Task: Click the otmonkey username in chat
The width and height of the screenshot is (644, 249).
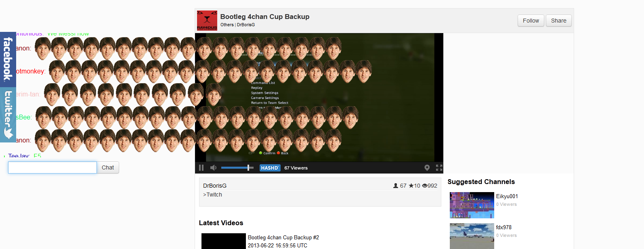Action: point(30,71)
